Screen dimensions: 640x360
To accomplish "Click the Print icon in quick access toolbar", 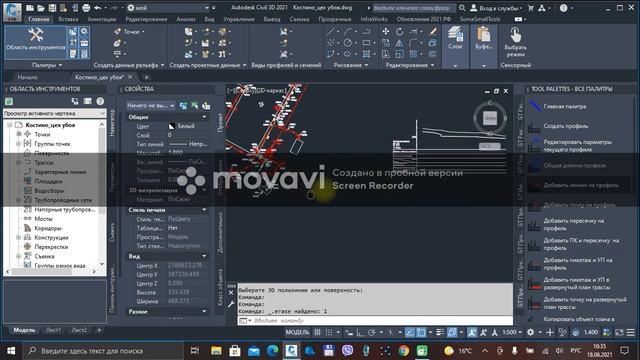I will coord(86,8).
